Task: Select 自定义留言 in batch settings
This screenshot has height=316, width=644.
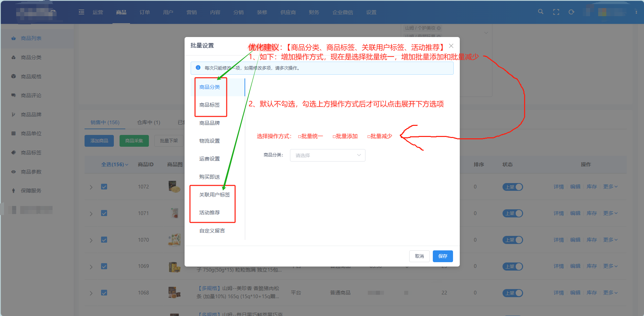Action: tap(212, 231)
